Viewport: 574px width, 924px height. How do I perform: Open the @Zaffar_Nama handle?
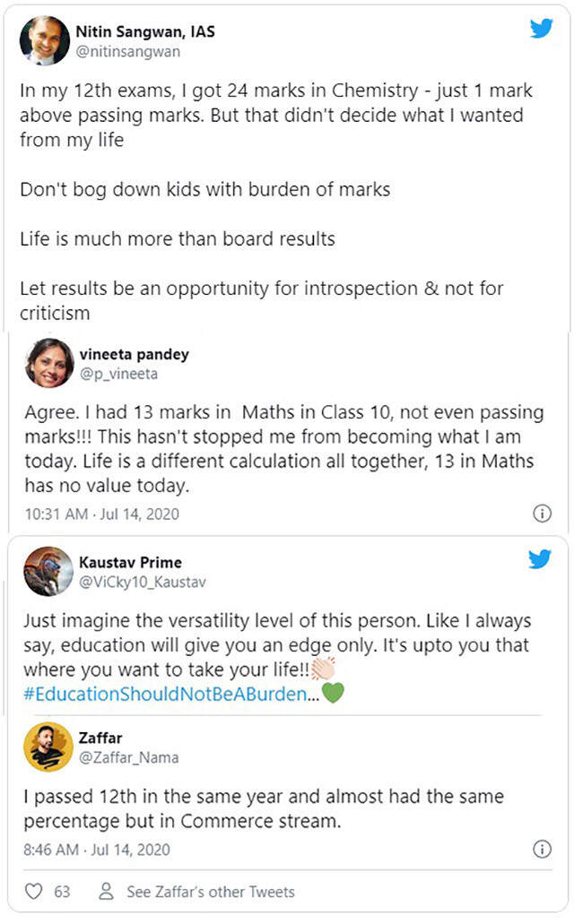[x=135, y=758]
